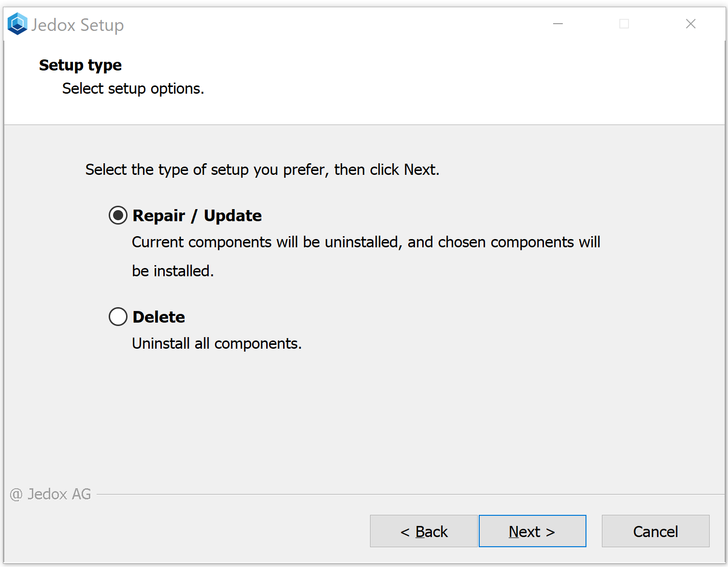Go back with the '< Back' button
Viewport: 728px width, 567px height.
[424, 531]
